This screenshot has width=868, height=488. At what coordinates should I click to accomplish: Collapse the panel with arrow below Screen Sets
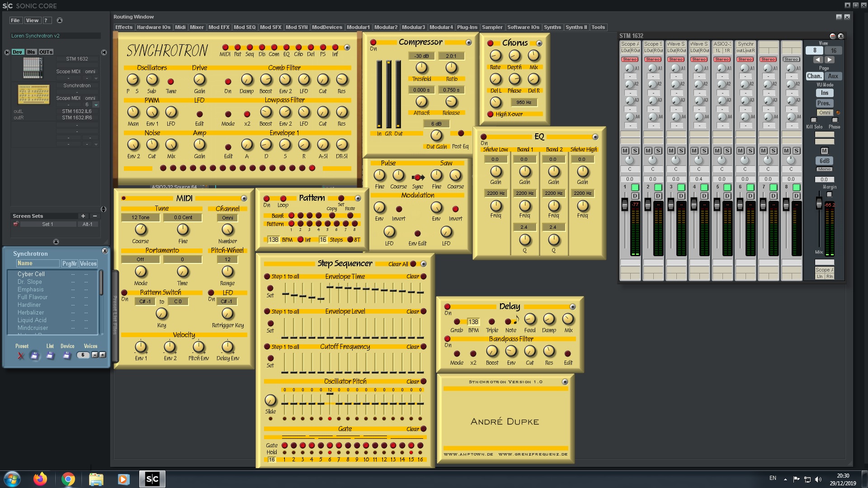[56, 242]
